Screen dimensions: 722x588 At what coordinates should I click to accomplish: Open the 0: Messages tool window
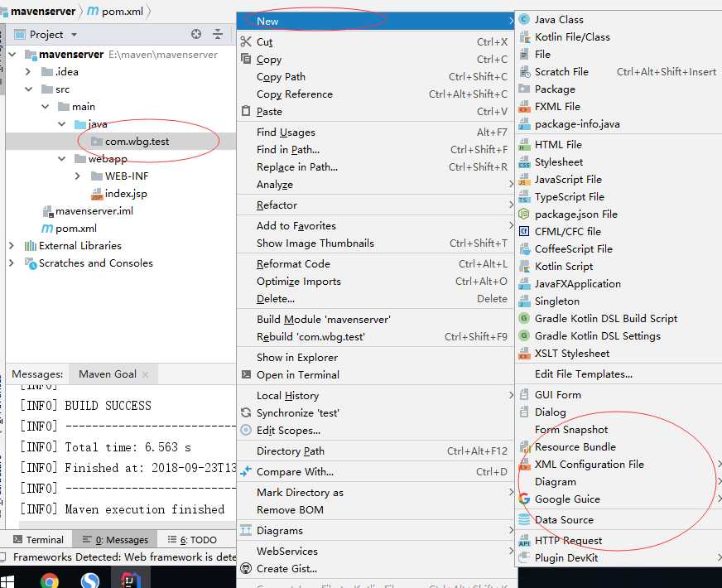116,540
